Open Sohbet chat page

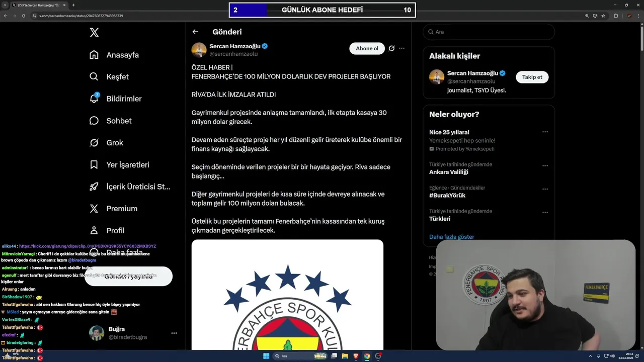tap(110, 121)
